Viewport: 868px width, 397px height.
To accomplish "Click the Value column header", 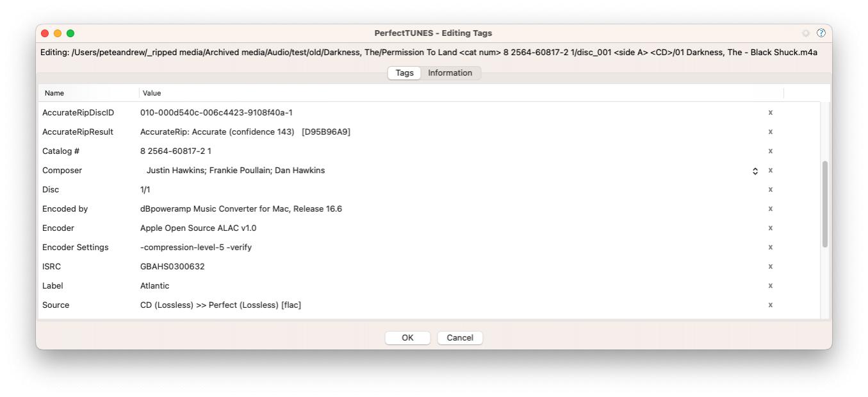I will 152,93.
